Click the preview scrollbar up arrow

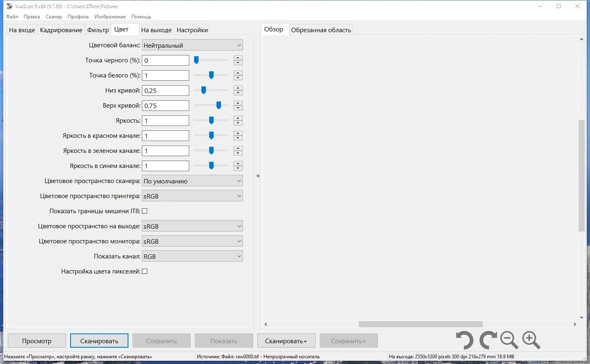click(581, 39)
